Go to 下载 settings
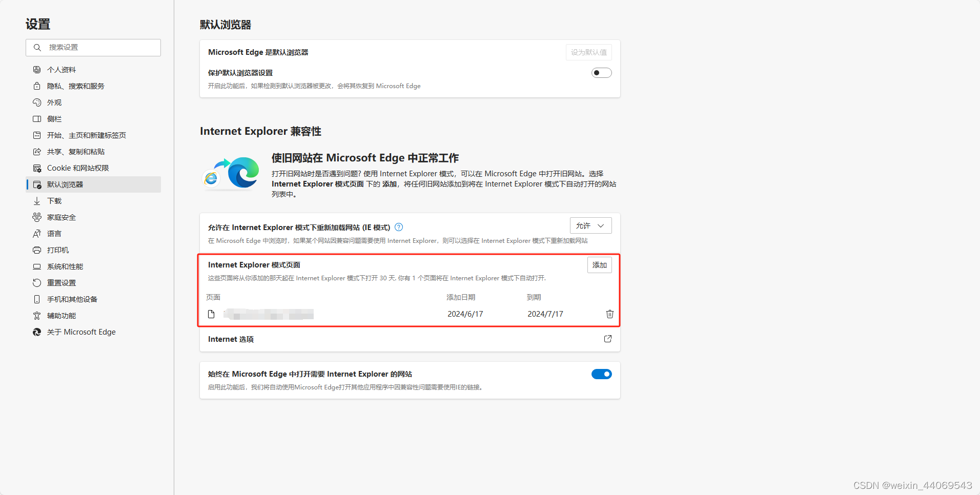Image resolution: width=980 pixels, height=495 pixels. [x=93, y=201]
